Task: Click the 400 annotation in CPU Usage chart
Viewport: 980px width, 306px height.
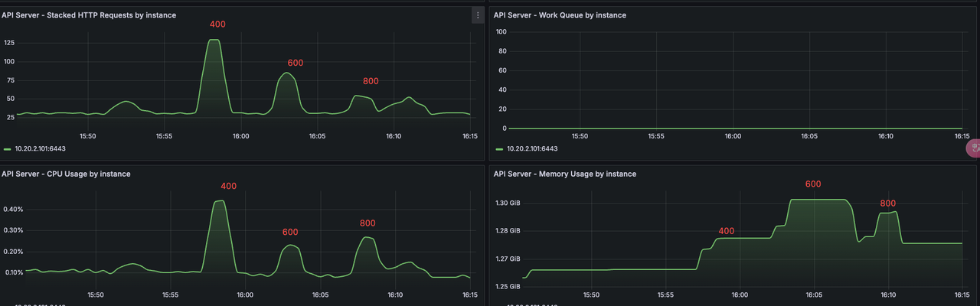Action: 229,186
